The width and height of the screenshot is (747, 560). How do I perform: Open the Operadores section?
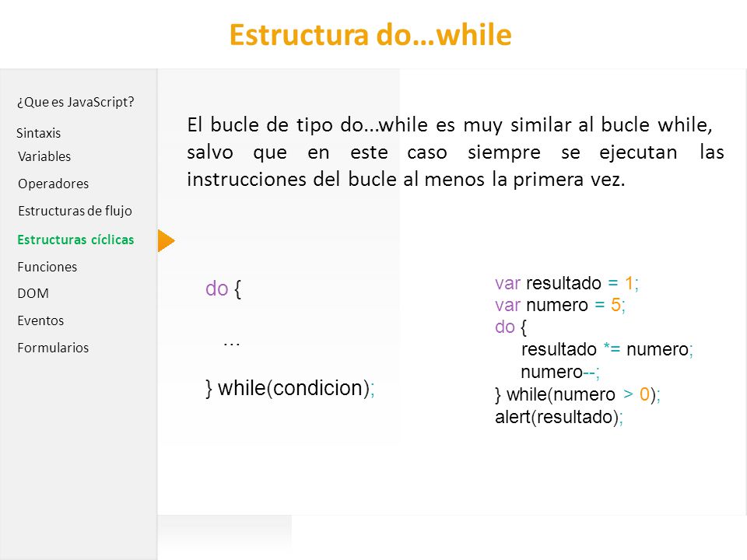click(54, 184)
